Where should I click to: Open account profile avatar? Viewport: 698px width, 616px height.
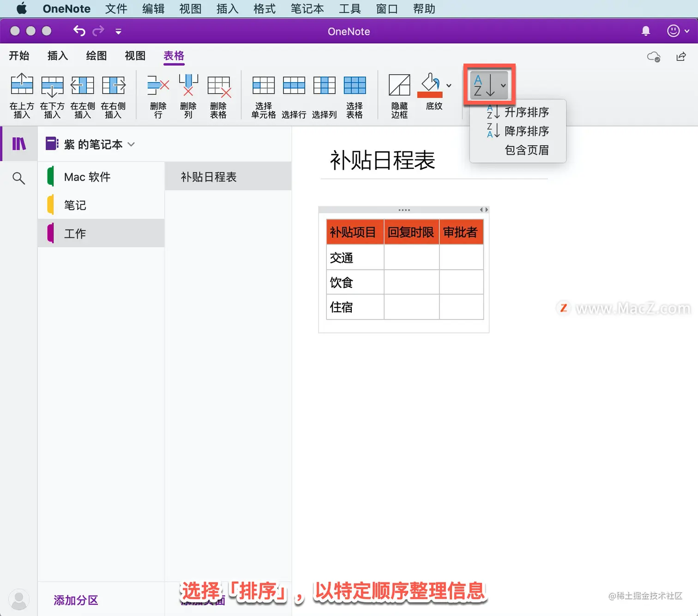tap(19, 599)
